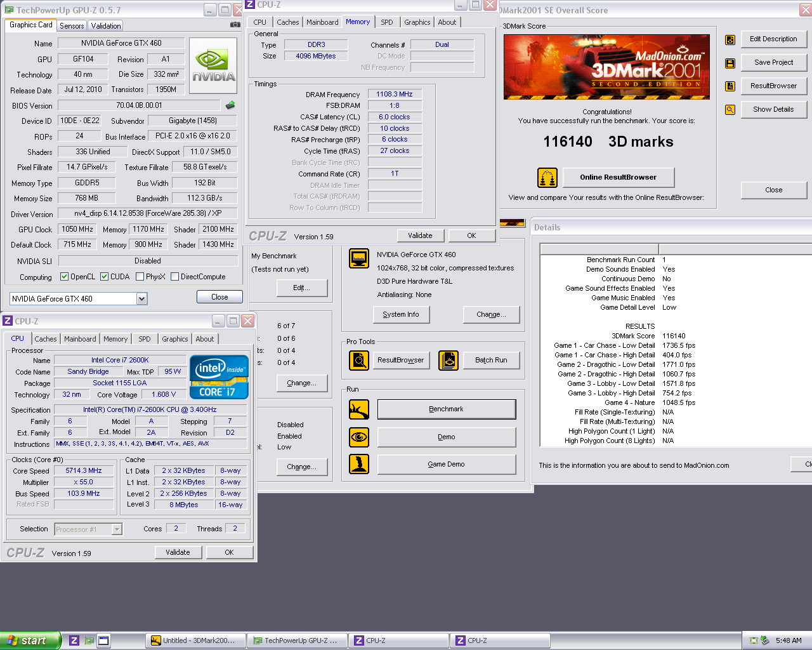Click the taskbar clock showing 5:48 AM
The width and height of the screenshot is (812, 650).
point(789,640)
